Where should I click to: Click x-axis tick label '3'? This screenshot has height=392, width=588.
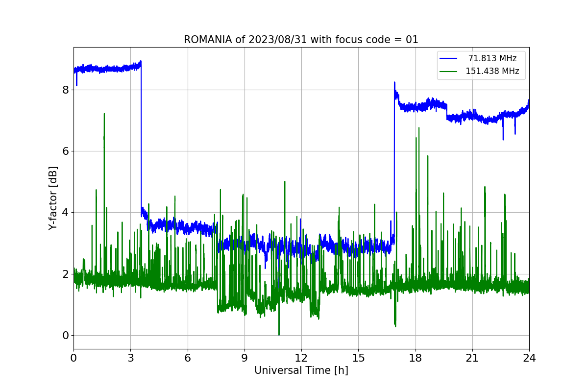point(130,358)
